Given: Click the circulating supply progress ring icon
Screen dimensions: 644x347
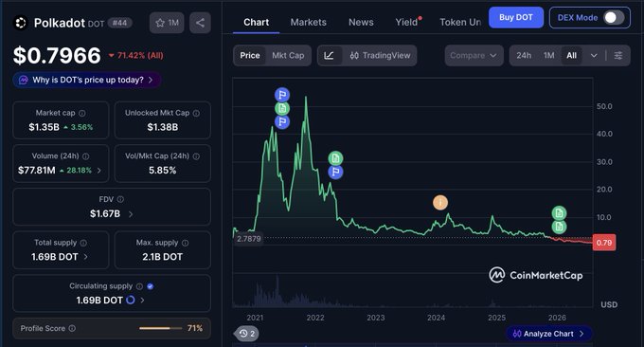Looking at the screenshot, I should click(x=130, y=301).
